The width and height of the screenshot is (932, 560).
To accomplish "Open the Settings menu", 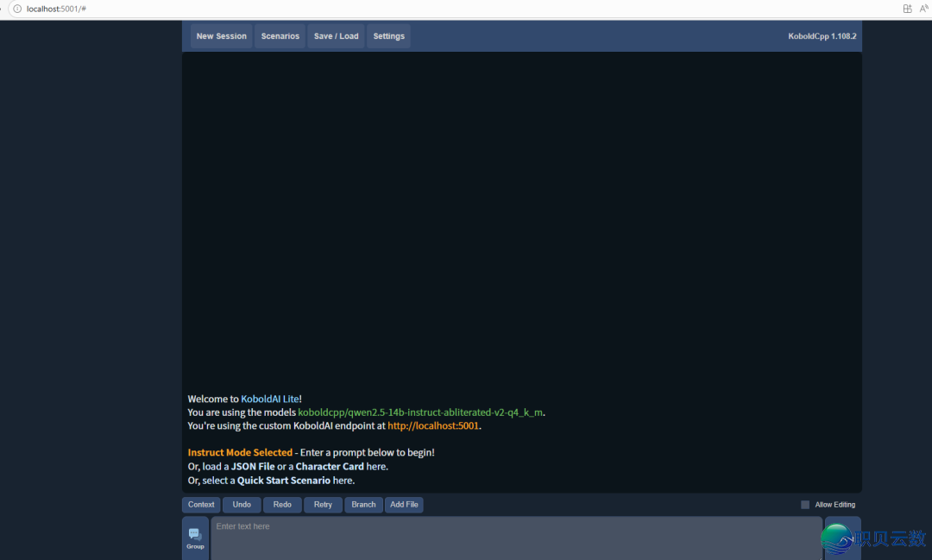I will pyautogui.click(x=388, y=36).
